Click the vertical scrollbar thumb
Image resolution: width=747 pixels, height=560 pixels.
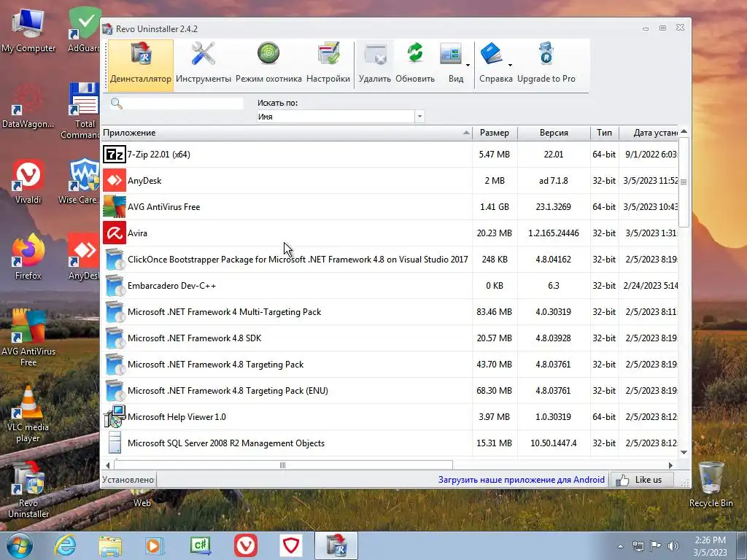tap(684, 182)
